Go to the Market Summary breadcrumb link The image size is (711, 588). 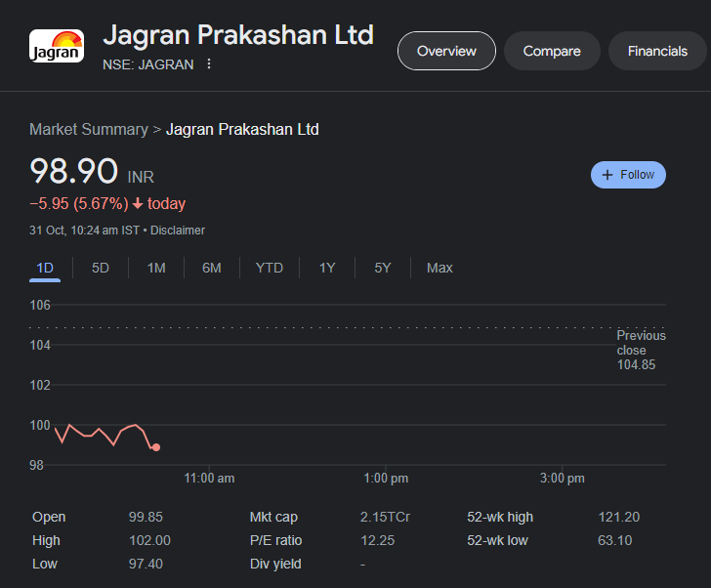pos(89,130)
